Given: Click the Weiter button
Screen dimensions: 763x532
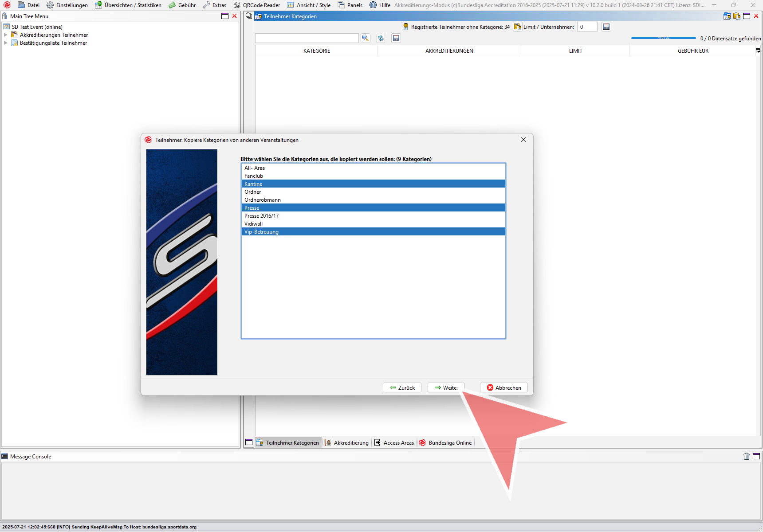Looking at the screenshot, I should click(446, 387).
